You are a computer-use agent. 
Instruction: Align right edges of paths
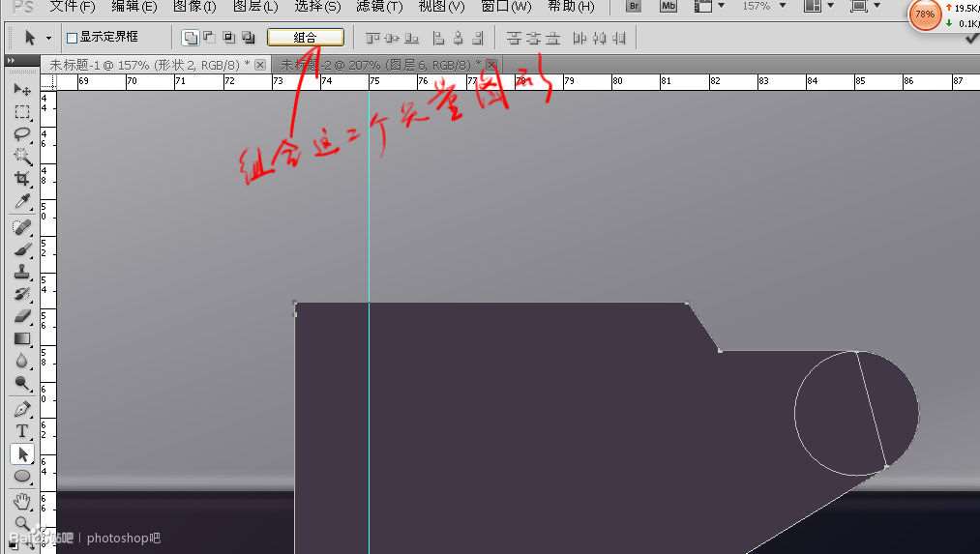point(478,39)
